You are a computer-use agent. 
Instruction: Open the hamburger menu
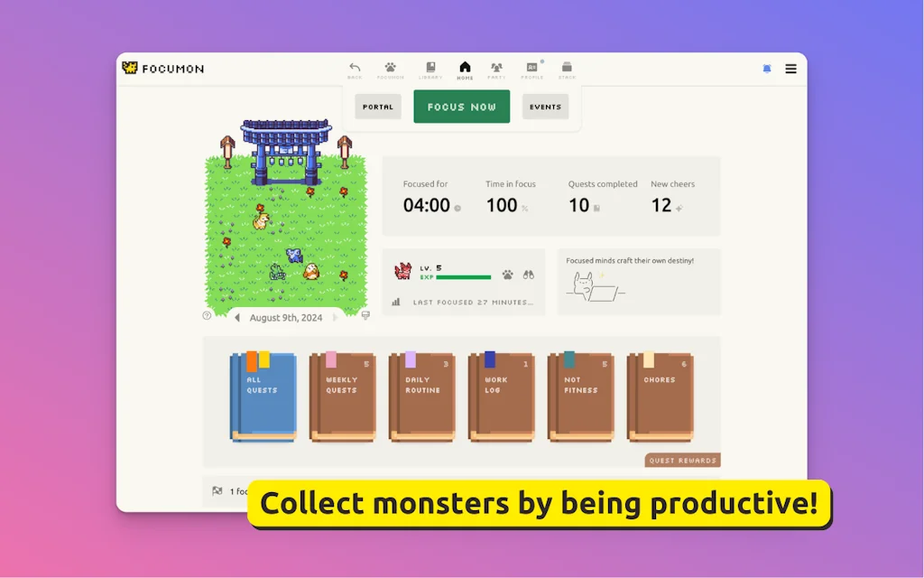[x=790, y=69]
